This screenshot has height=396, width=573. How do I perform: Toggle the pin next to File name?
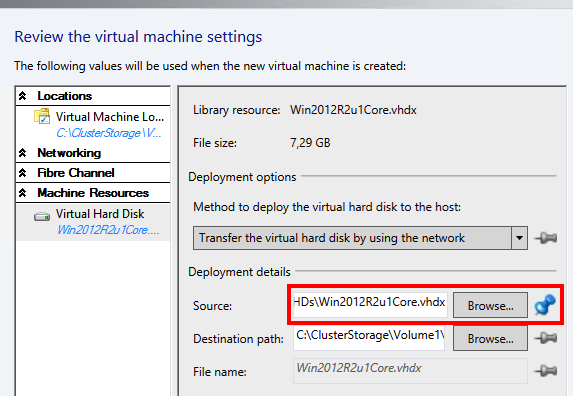click(546, 371)
